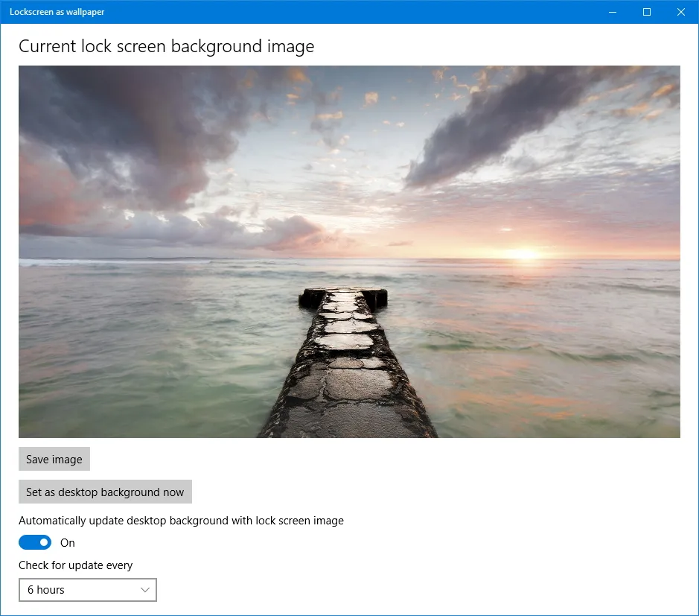The height and width of the screenshot is (616, 699).
Task: Click the 'On' label next to toggle
Action: tap(67, 543)
